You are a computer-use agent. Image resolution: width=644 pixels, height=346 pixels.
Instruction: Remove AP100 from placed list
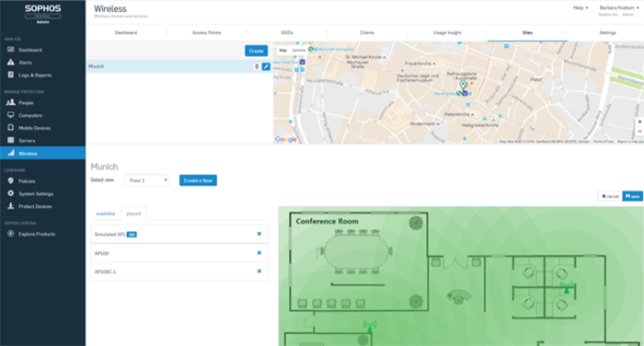click(x=259, y=253)
